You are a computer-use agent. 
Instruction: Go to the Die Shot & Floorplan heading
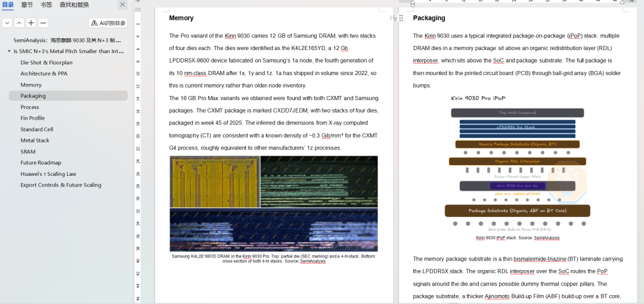point(47,63)
